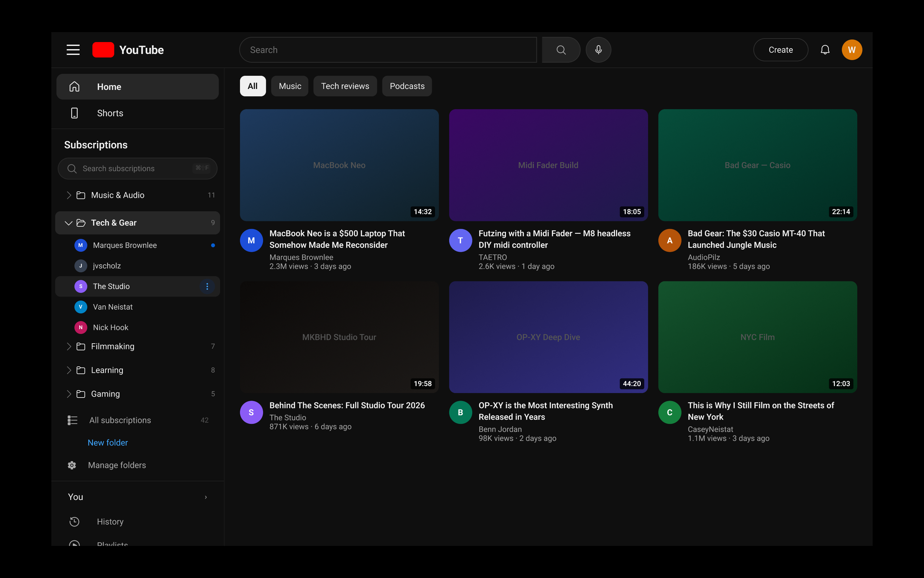Open Manage folders
Viewport: 924px width, 578px height.
[x=117, y=465]
